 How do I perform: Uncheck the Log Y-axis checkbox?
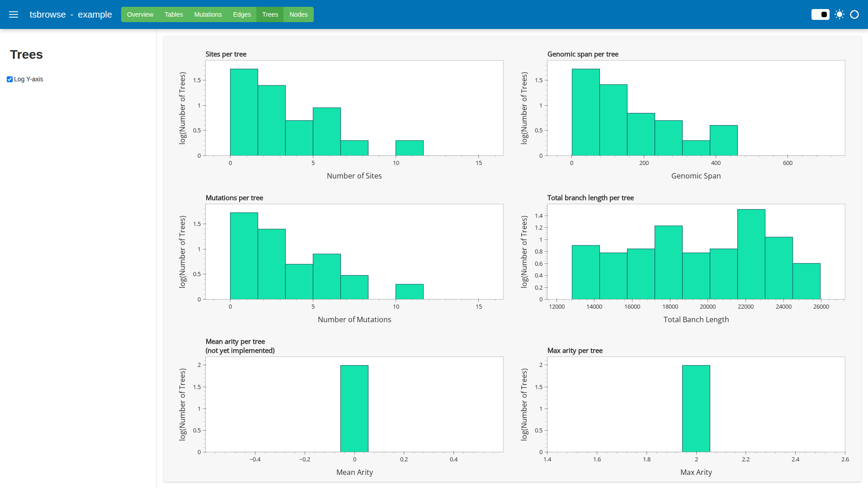point(9,79)
